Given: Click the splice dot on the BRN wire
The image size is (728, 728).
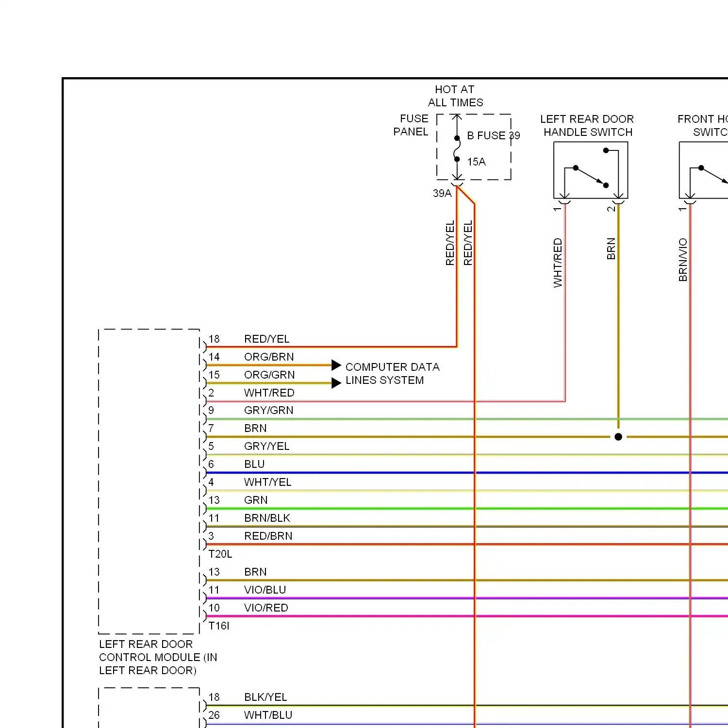Looking at the screenshot, I should 618,437.
